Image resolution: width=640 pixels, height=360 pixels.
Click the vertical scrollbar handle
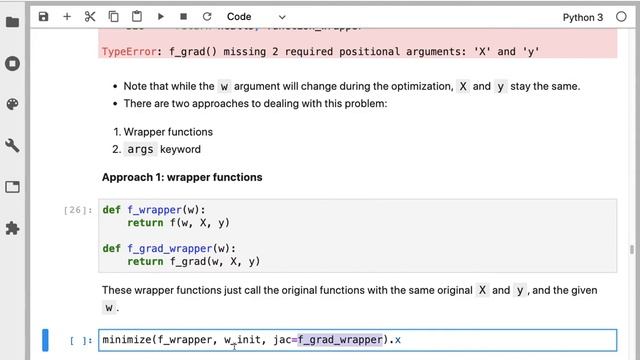pyautogui.click(x=632, y=249)
